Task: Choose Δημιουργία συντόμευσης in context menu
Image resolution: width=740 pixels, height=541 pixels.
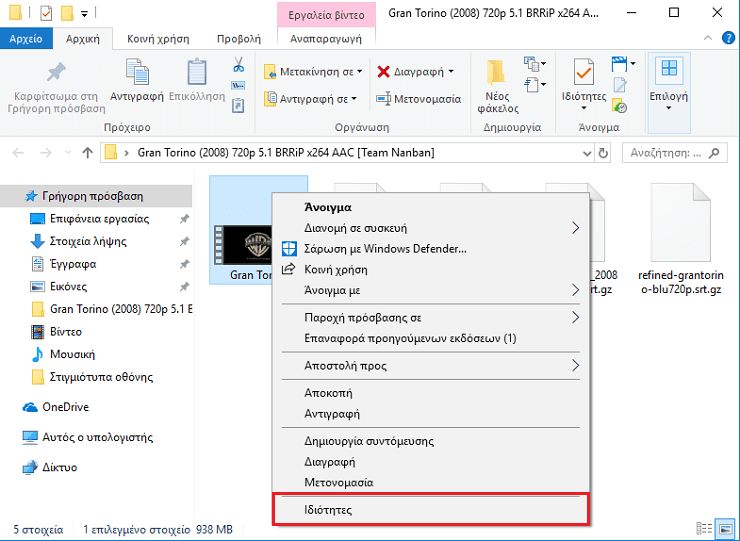Action: pos(430,441)
